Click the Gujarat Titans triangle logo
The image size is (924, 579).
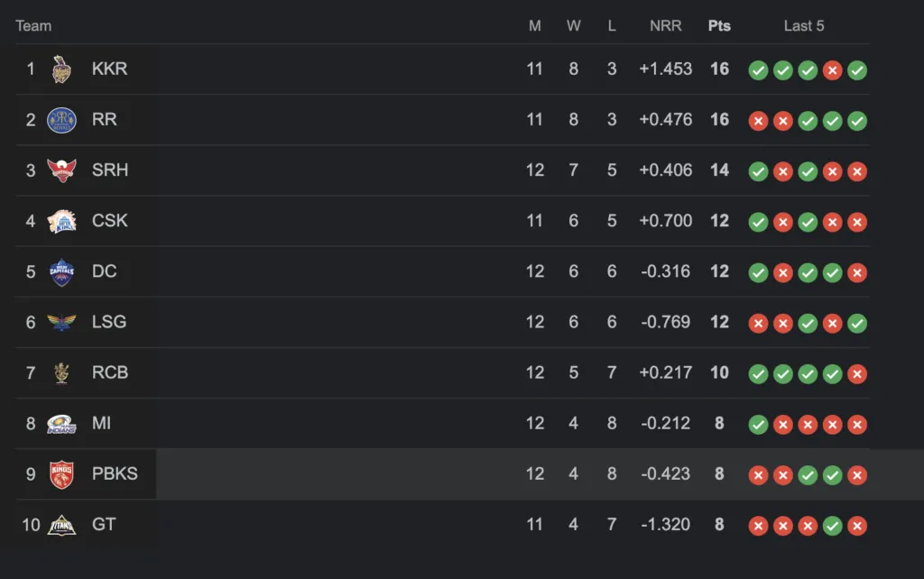(61, 526)
